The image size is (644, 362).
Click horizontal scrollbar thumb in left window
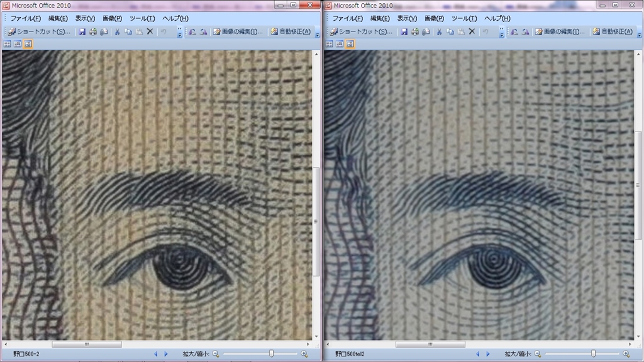[87, 344]
